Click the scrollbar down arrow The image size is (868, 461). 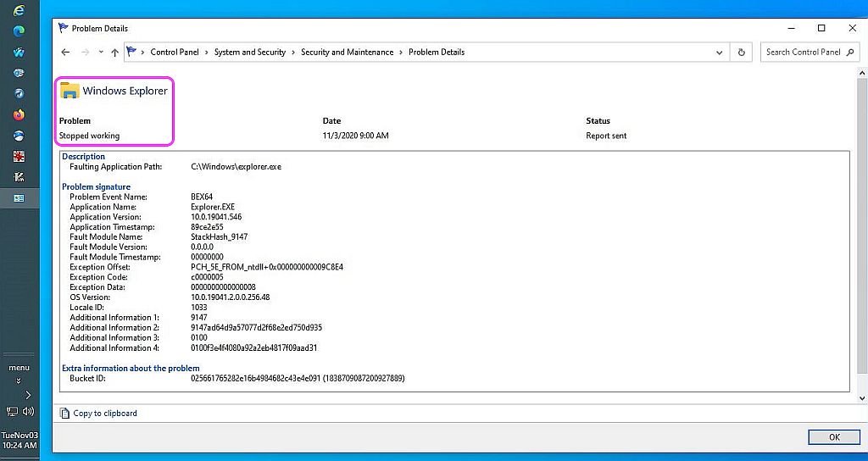click(862, 398)
